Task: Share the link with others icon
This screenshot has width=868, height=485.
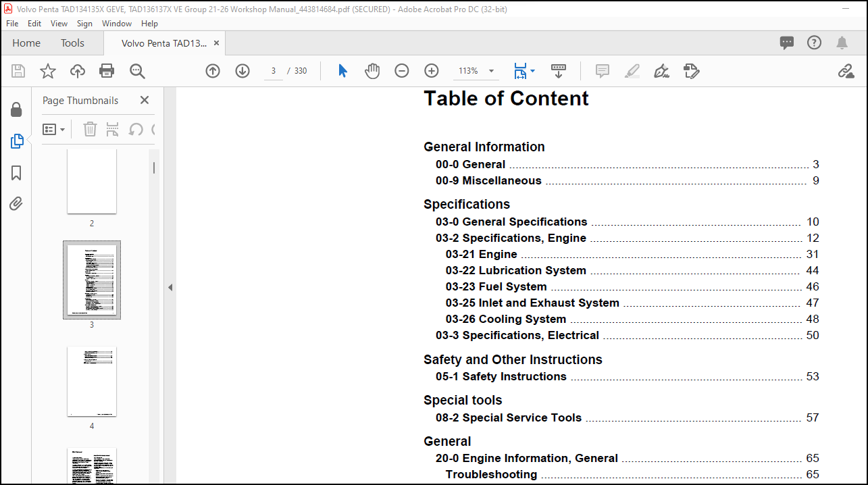Action: point(846,71)
